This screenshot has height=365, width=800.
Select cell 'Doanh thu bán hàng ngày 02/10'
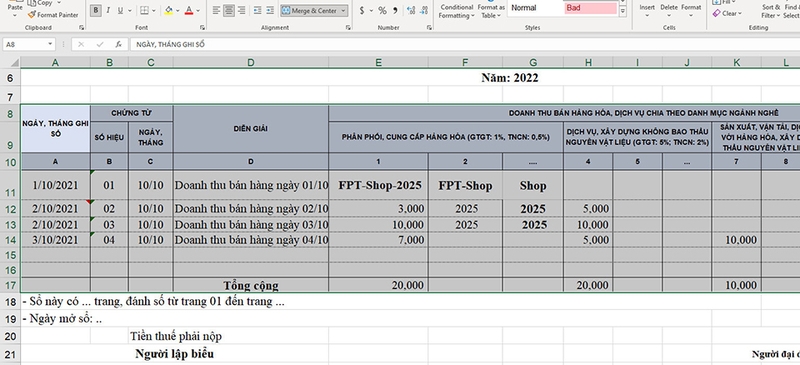251,208
